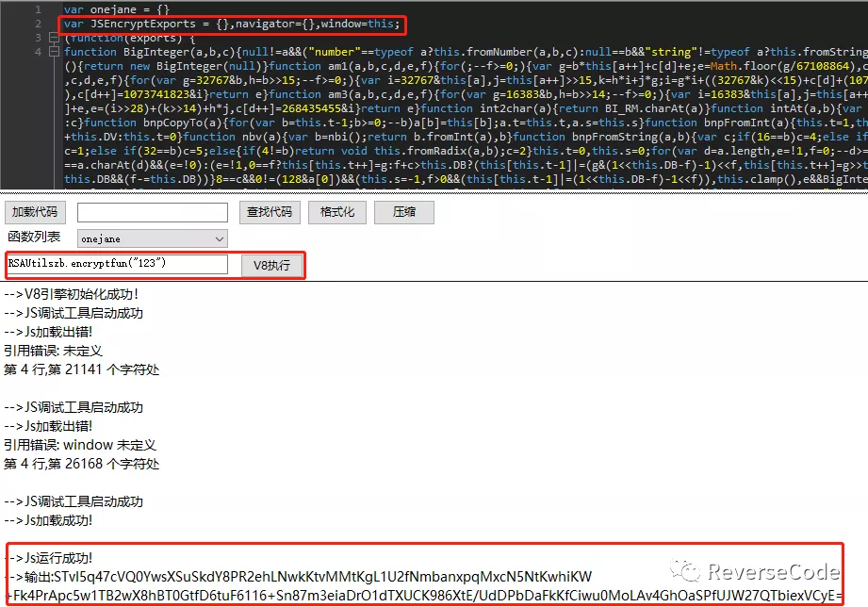The height and width of the screenshot is (607, 868).
Task: Click the 加载代码 load code button
Action: click(35, 212)
